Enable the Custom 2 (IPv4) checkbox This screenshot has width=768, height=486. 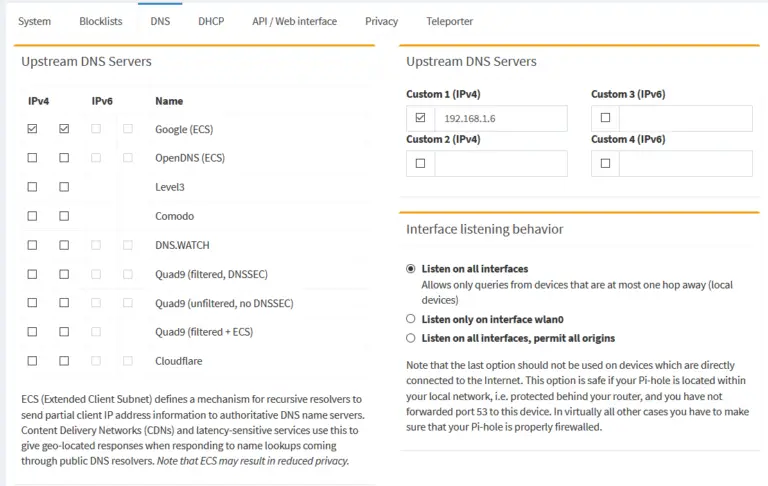pos(420,163)
